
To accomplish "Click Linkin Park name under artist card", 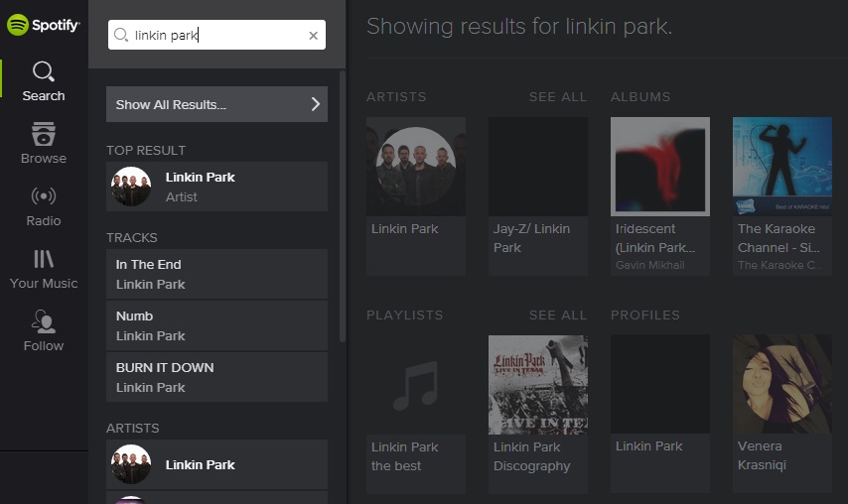I will tap(404, 228).
